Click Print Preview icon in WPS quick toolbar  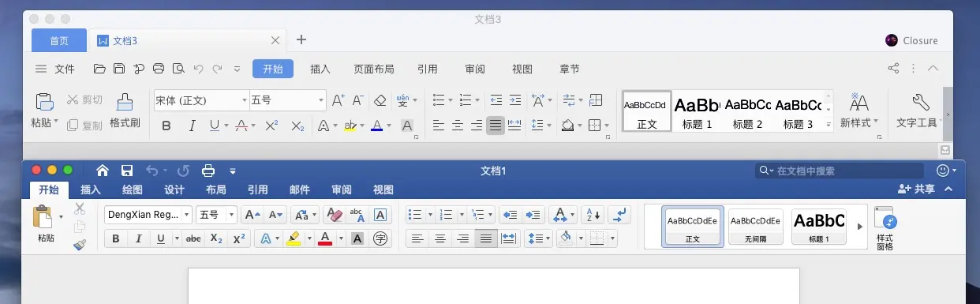pyautogui.click(x=178, y=69)
